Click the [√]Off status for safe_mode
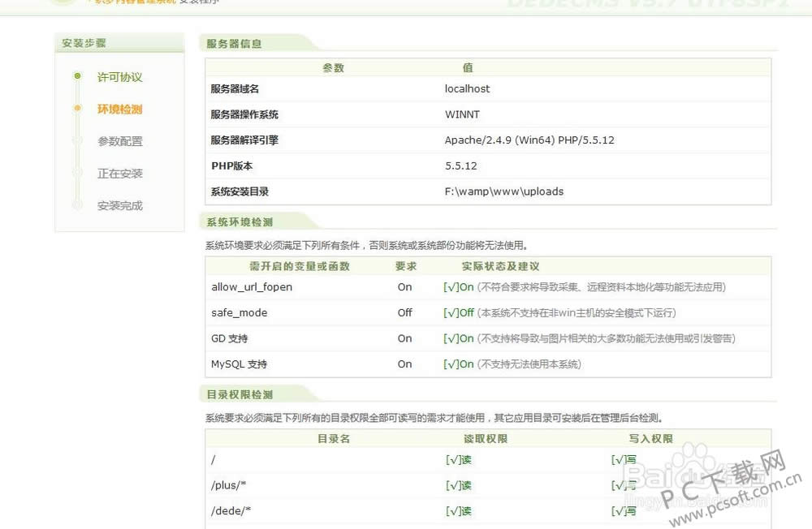 tap(458, 313)
